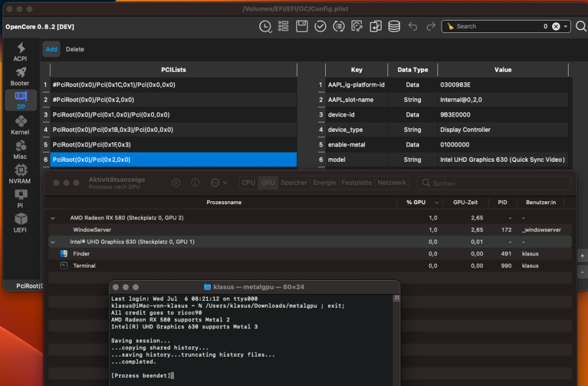Switch to Festplatte tab
The width and height of the screenshot is (588, 386).
tap(357, 182)
